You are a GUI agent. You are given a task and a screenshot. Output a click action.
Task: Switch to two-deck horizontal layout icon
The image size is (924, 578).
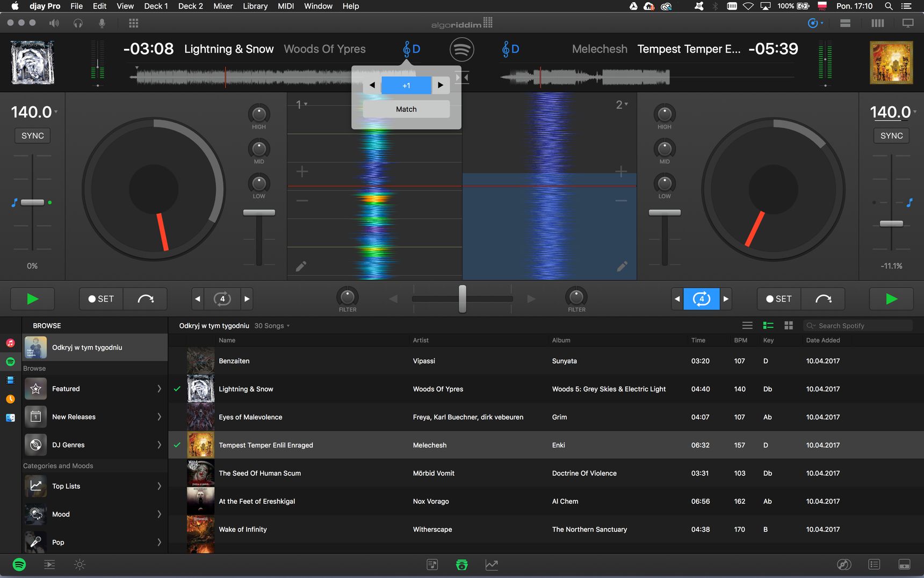click(x=845, y=23)
